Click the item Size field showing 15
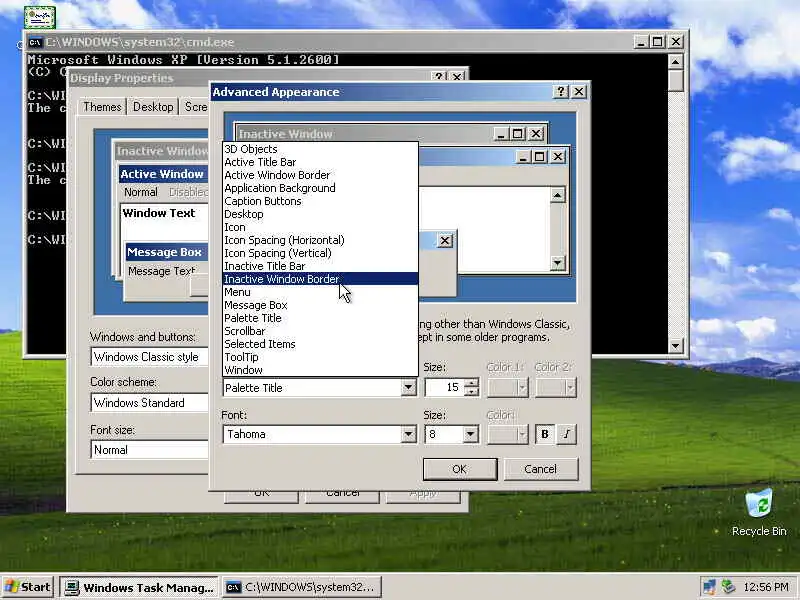Viewport: 800px width, 600px height. [x=445, y=388]
